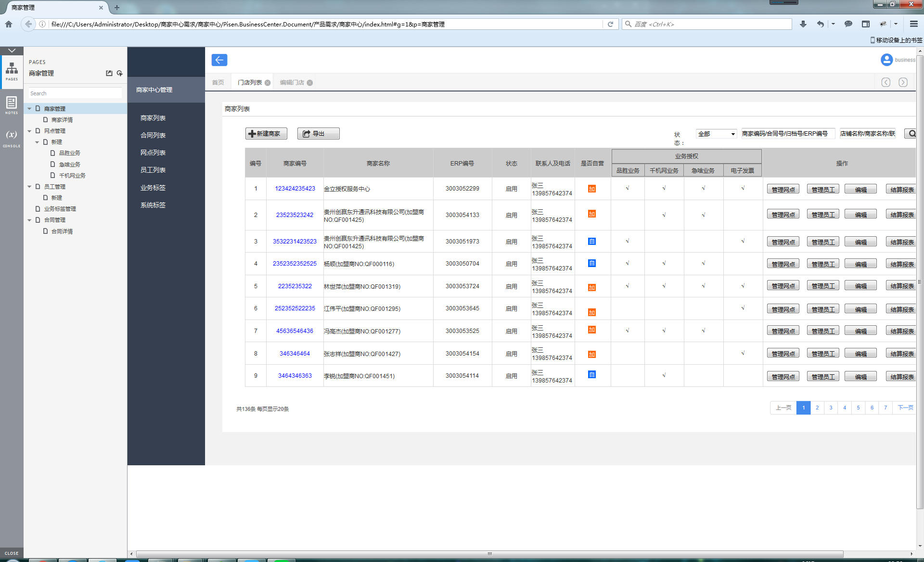Go to page 3 in pagination
Image resolution: width=924 pixels, height=562 pixels.
click(x=831, y=408)
